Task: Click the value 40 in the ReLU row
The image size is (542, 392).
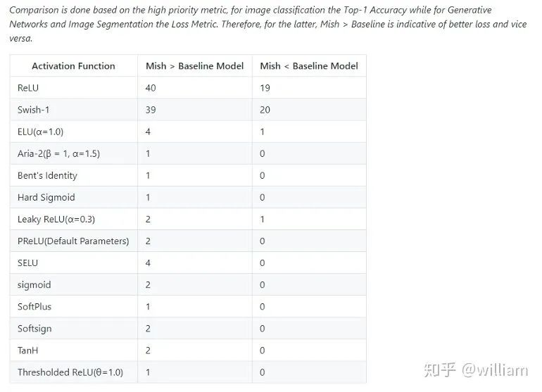Action: coord(151,88)
